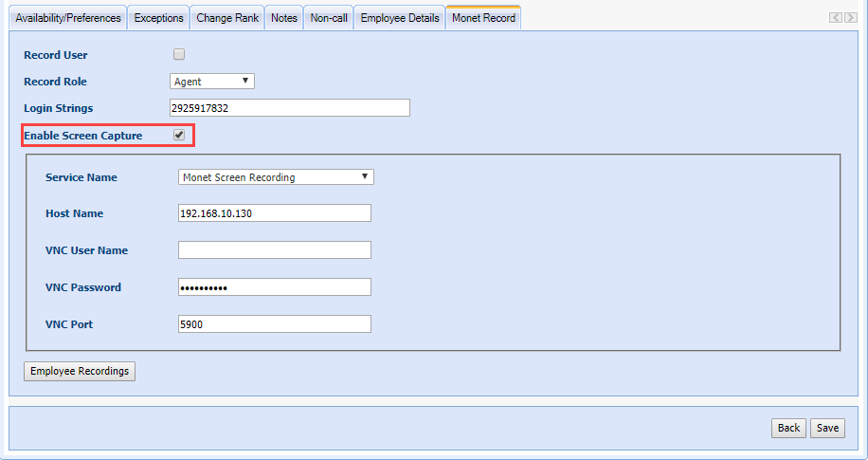Expand the Service Name dropdown
This screenshot has height=460, width=868.
[x=276, y=177]
